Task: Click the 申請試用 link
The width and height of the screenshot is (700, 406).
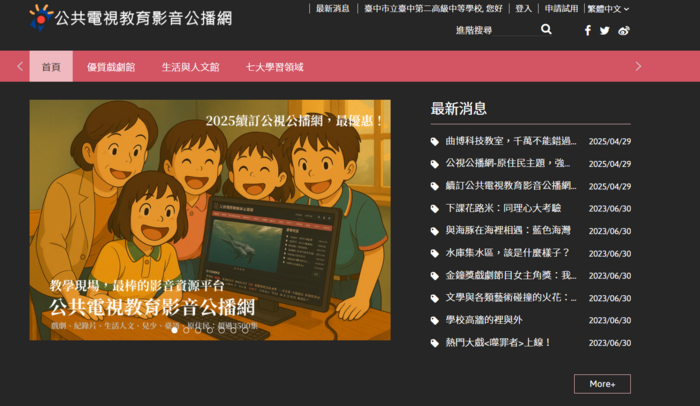Action: (x=561, y=8)
